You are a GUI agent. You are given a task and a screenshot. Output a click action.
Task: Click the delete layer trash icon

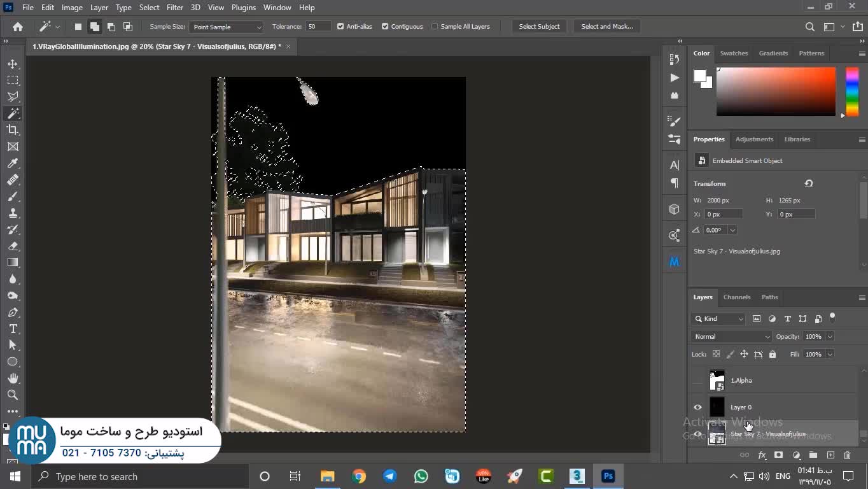847,455
